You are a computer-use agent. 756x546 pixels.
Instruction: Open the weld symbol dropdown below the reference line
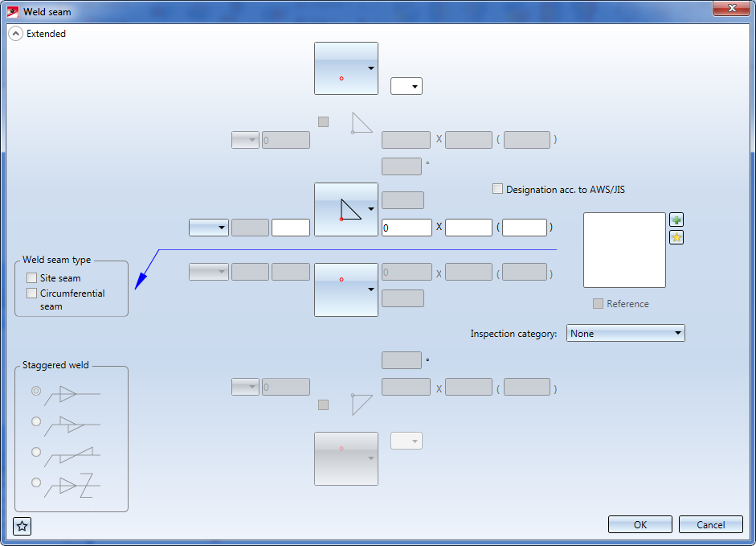(346, 289)
